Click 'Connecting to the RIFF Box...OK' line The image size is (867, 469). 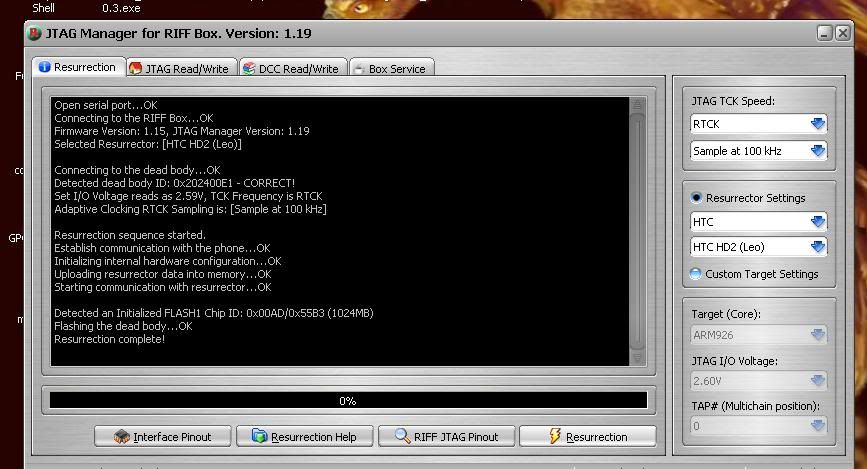pos(133,118)
